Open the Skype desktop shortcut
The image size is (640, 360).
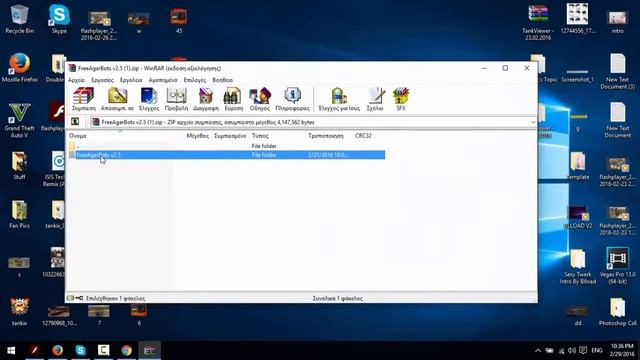[x=59, y=19]
